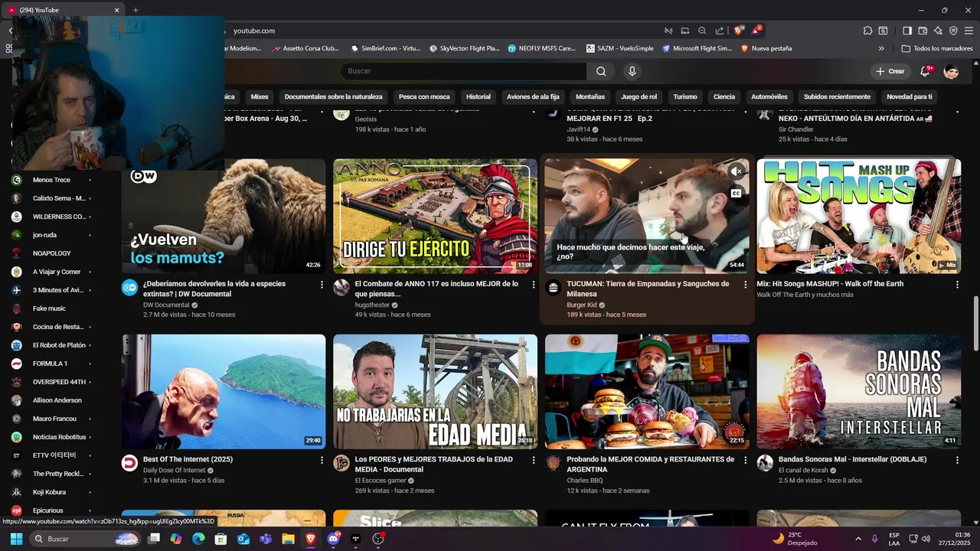Image resolution: width=980 pixels, height=551 pixels.
Task: Open more options for Bandas Sonoras Mal
Action: [957, 460]
